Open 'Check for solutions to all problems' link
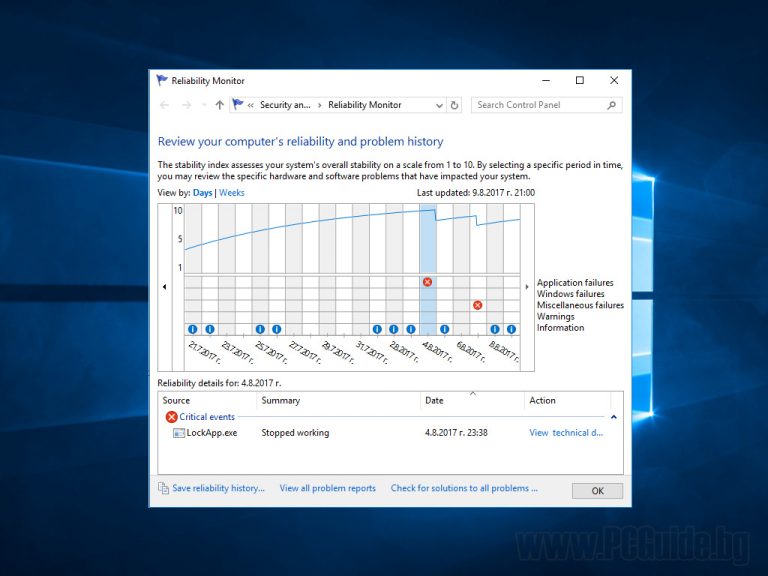This screenshot has height=576, width=768. click(464, 488)
